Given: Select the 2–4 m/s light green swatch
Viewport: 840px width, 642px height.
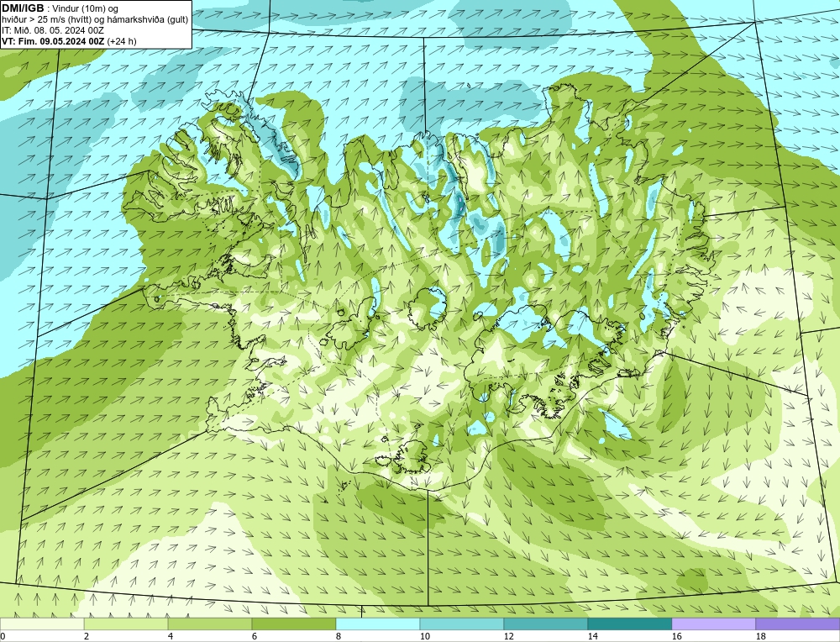Looking at the screenshot, I should 126,624.
